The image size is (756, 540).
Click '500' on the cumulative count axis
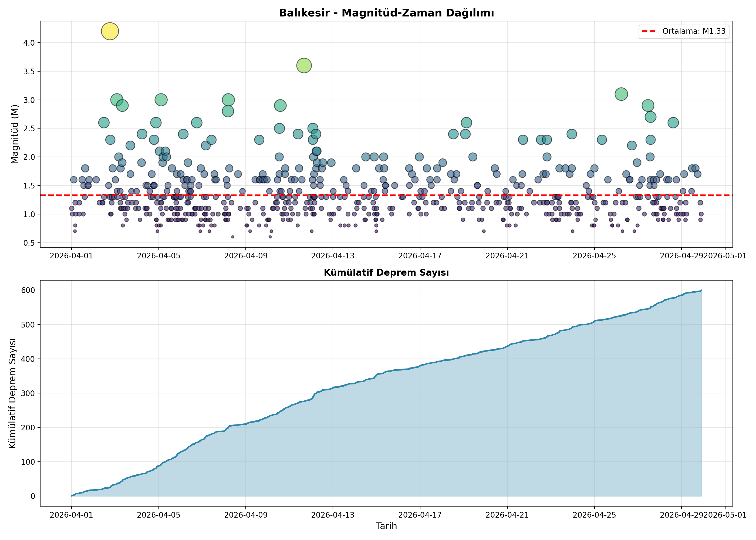pyautogui.click(x=28, y=325)
